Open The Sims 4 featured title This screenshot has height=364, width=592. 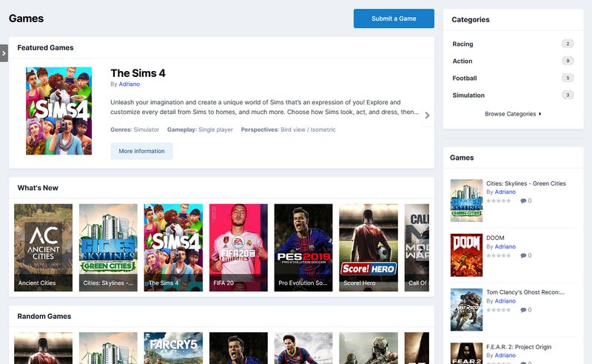point(138,73)
